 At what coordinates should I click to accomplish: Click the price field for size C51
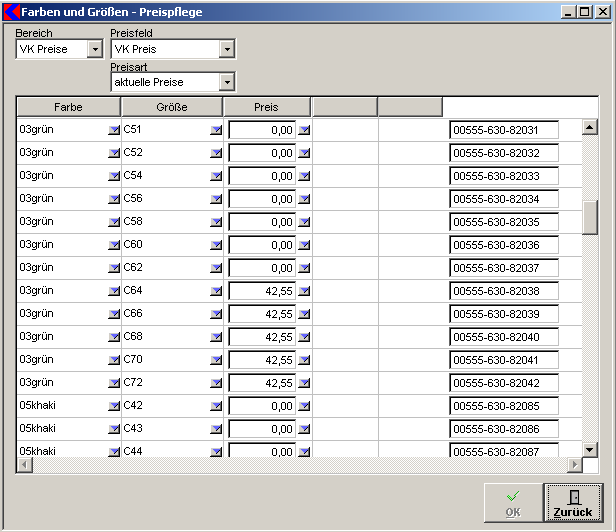click(x=262, y=130)
